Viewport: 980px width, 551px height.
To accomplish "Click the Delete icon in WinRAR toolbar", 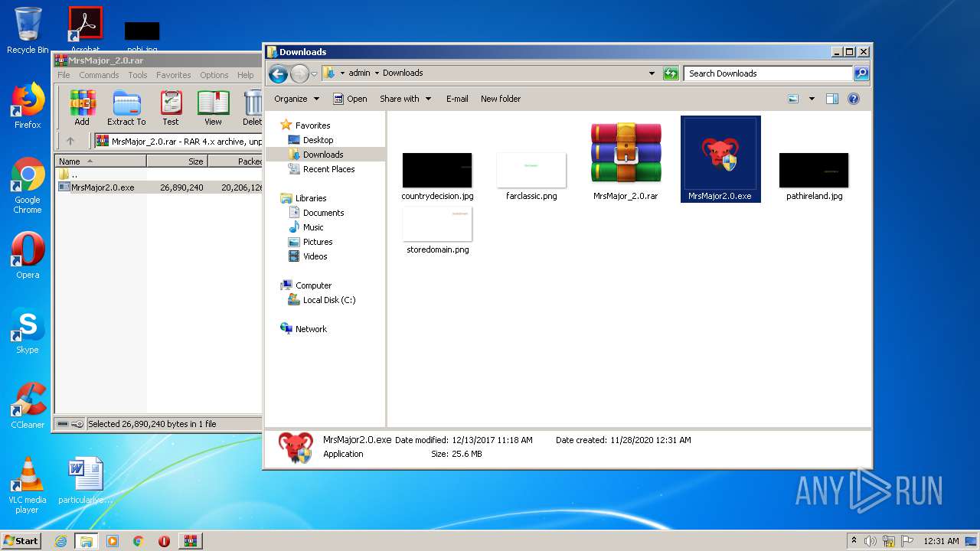I will tap(252, 108).
